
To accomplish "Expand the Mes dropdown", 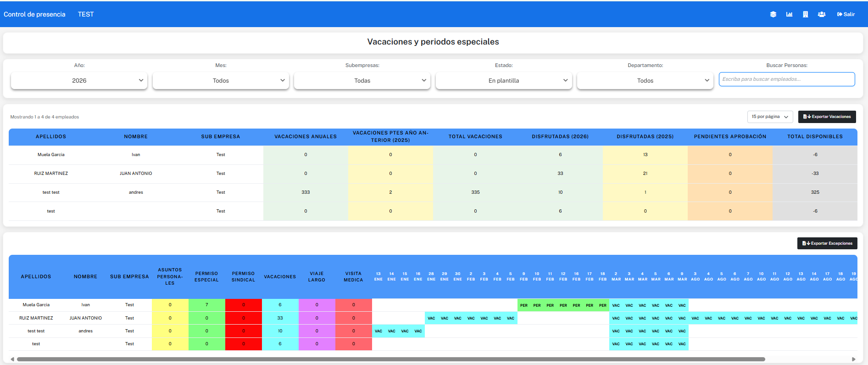I will point(221,81).
